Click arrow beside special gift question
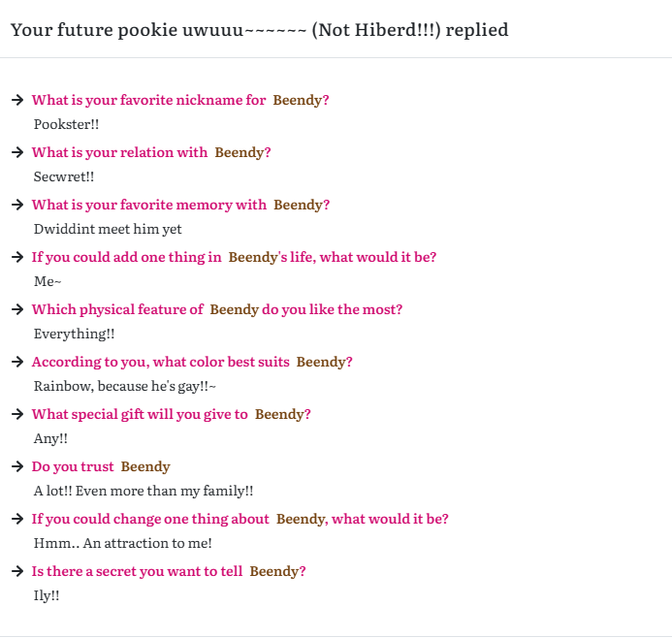Screen dimensions: 672x638 click(17, 414)
